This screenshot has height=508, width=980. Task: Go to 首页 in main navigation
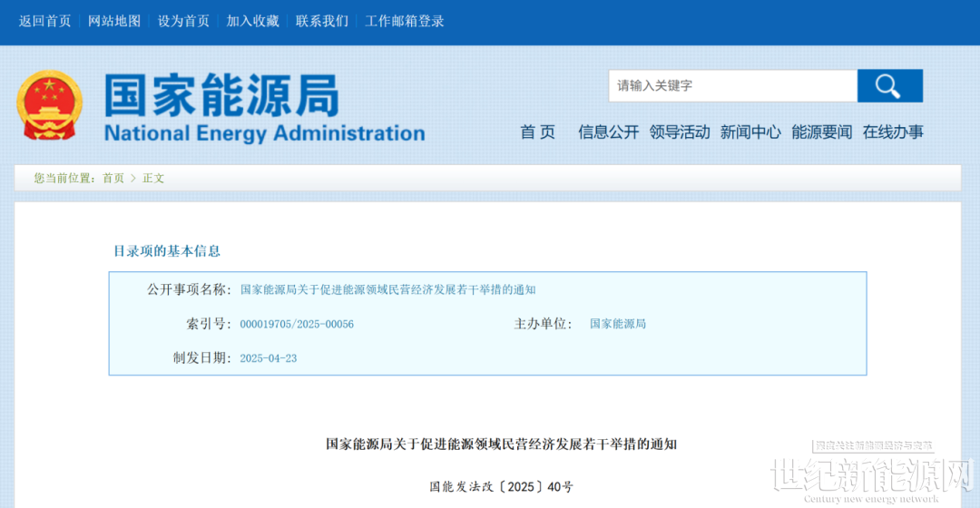coord(537,132)
